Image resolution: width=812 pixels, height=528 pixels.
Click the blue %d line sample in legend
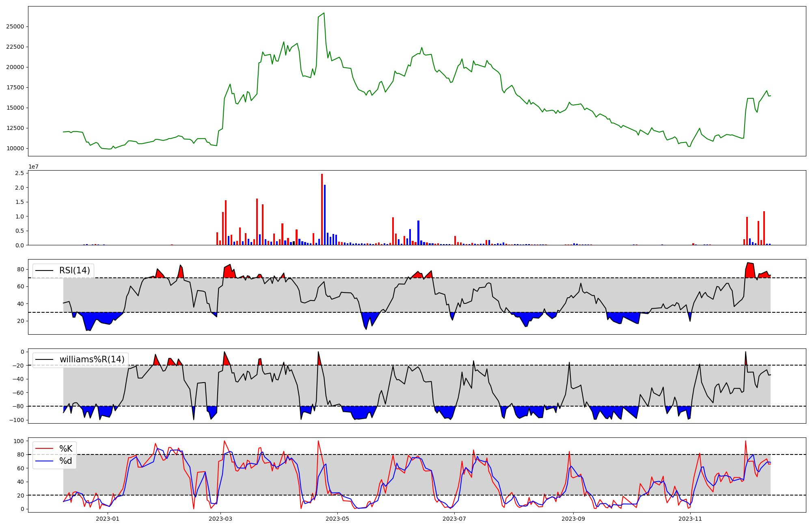pyautogui.click(x=44, y=461)
